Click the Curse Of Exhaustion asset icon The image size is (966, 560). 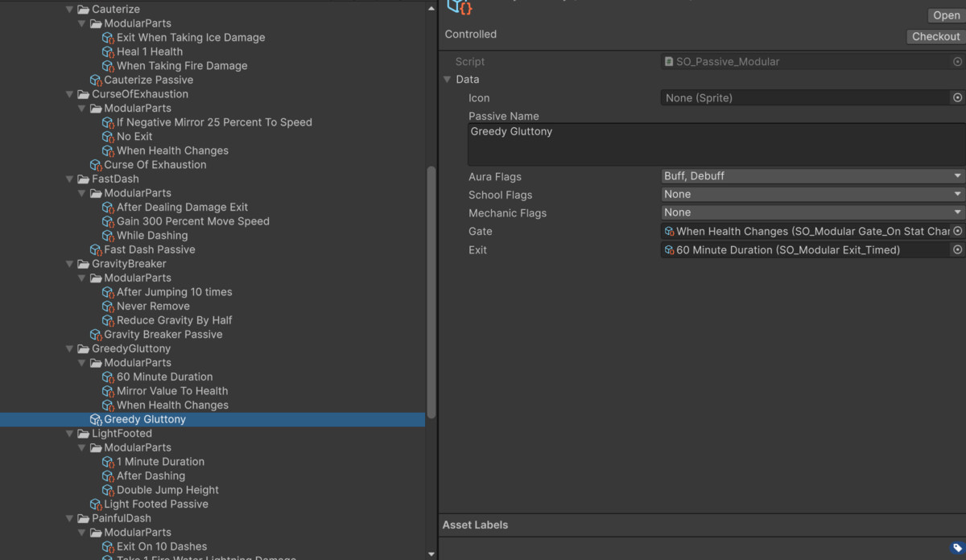tap(96, 165)
